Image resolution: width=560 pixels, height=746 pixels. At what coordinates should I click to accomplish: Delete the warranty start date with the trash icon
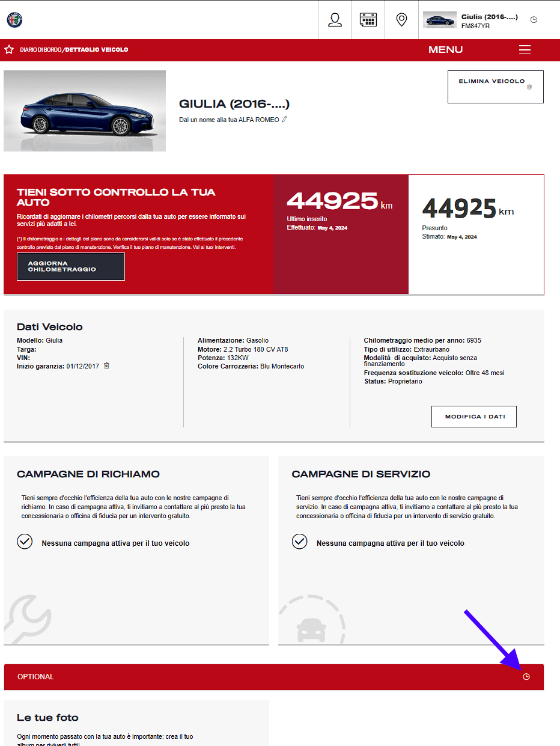(106, 365)
